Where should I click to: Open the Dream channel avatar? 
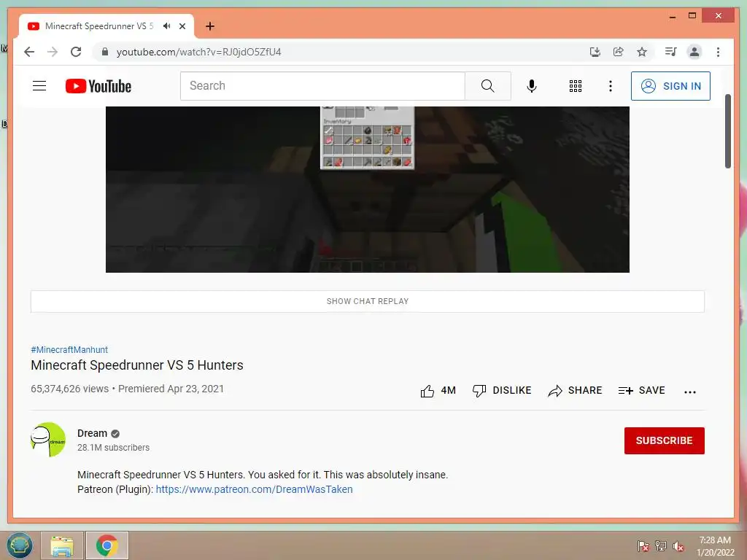pos(48,440)
